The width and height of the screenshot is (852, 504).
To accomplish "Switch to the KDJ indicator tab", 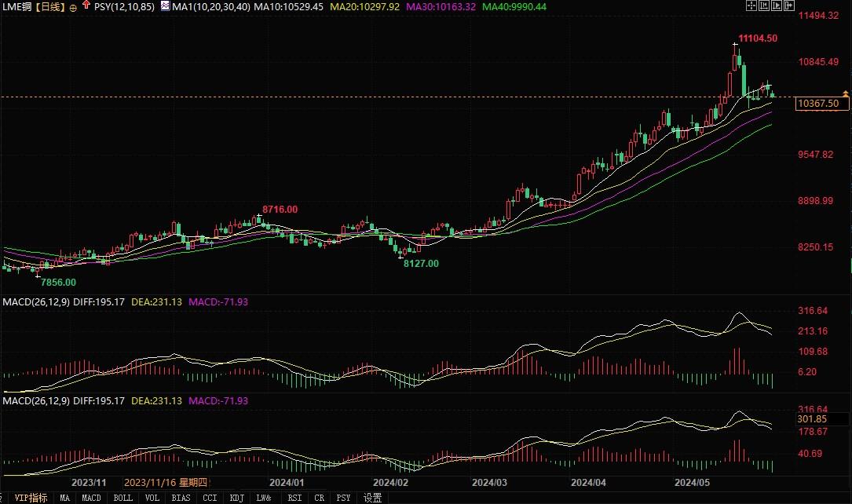I will [237, 498].
